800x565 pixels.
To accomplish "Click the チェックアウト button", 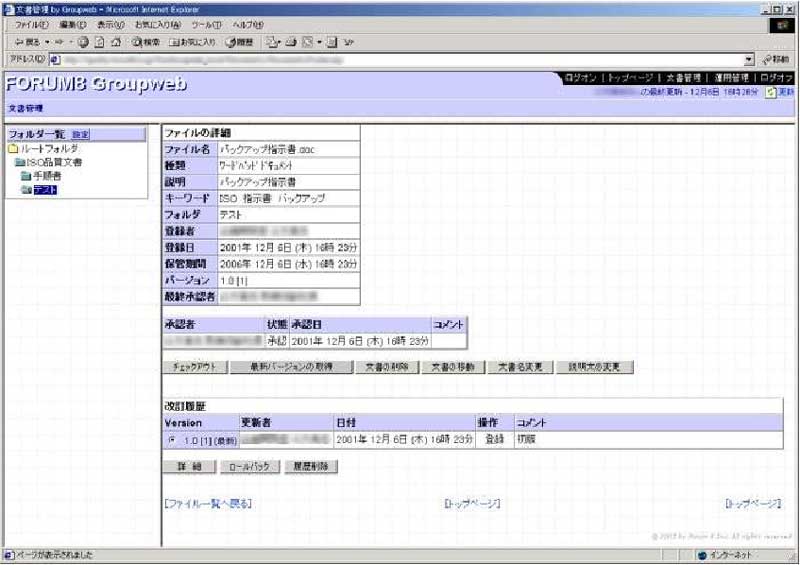I will (x=194, y=367).
